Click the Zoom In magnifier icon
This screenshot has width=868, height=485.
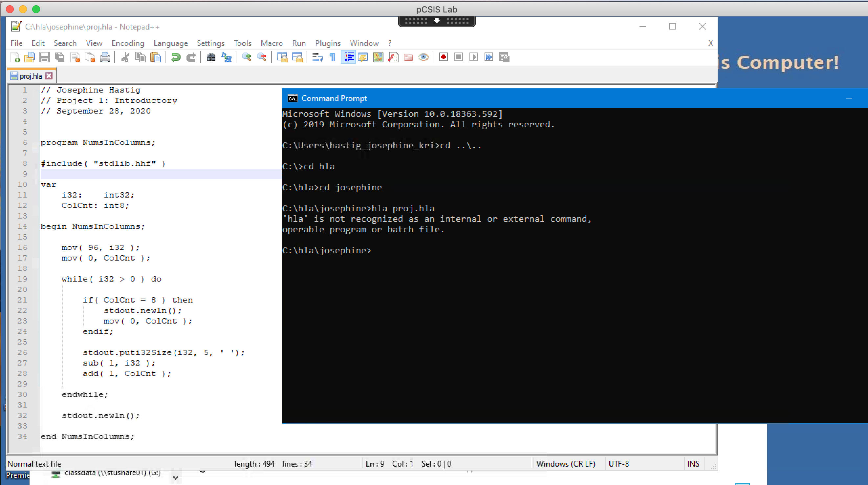pos(247,57)
